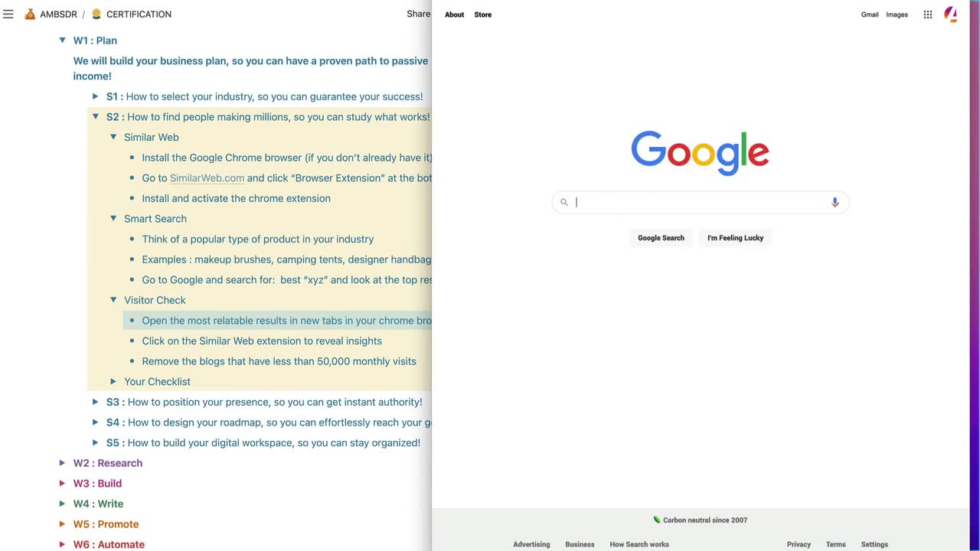This screenshot has width=980, height=551.
Task: Click the Share button
Action: pyautogui.click(x=419, y=14)
